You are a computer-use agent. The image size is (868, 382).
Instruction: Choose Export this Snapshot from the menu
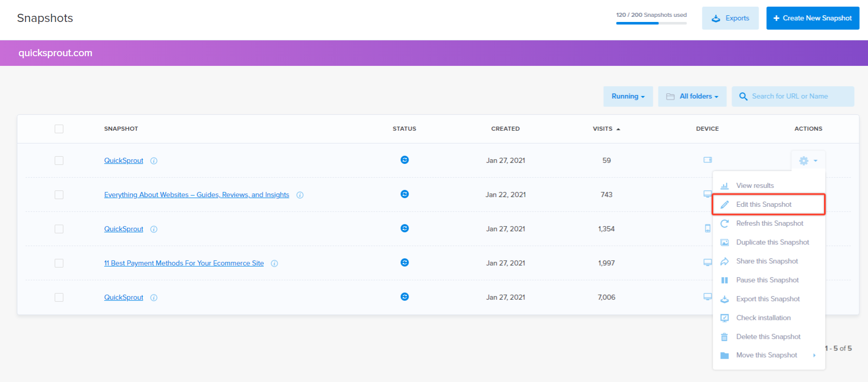point(769,299)
